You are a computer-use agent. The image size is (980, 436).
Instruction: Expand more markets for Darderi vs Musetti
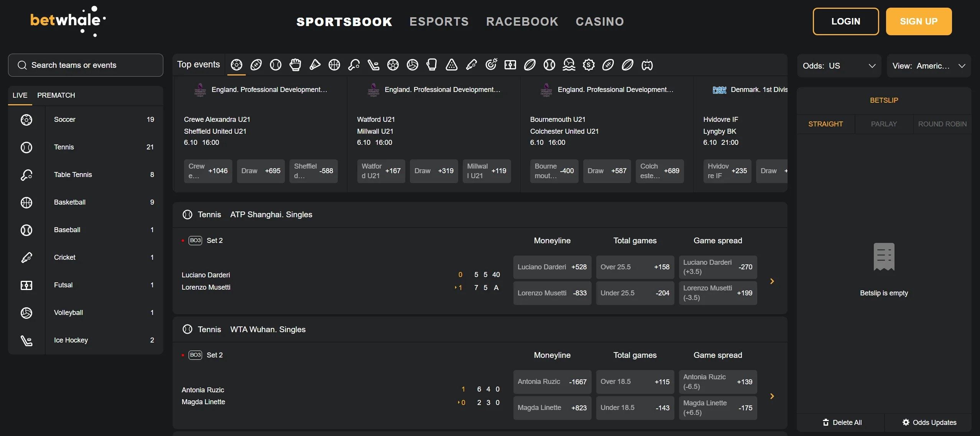tap(772, 281)
